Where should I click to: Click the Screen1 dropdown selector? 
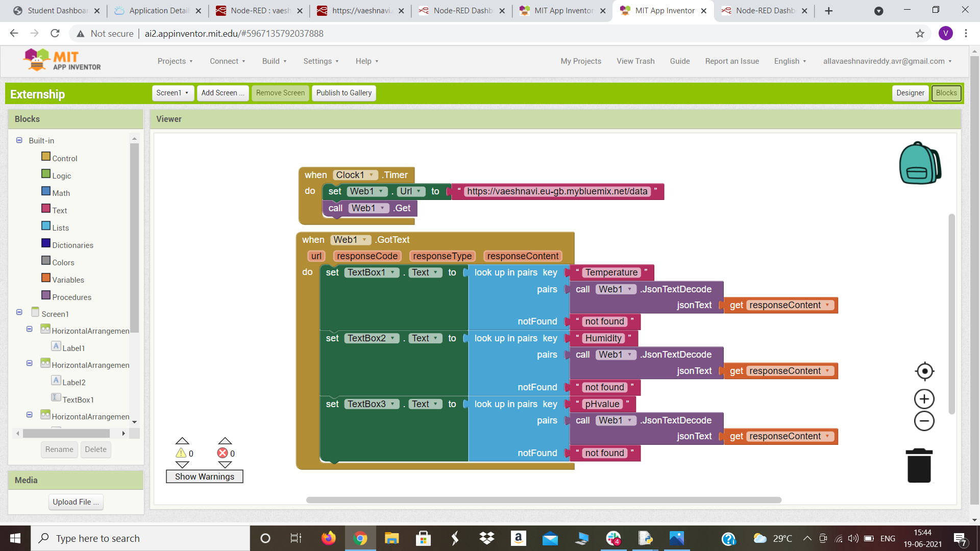click(x=170, y=93)
